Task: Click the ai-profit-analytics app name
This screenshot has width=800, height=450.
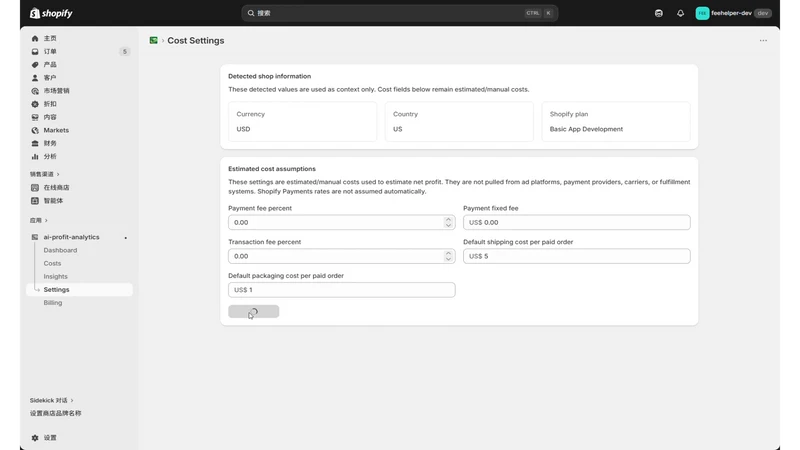Action: click(x=71, y=237)
